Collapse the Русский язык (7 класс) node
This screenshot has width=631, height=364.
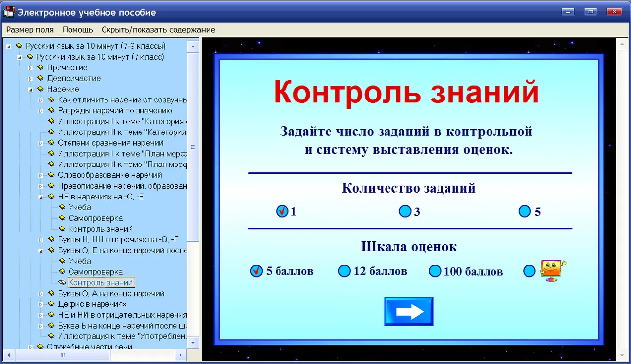20,57
